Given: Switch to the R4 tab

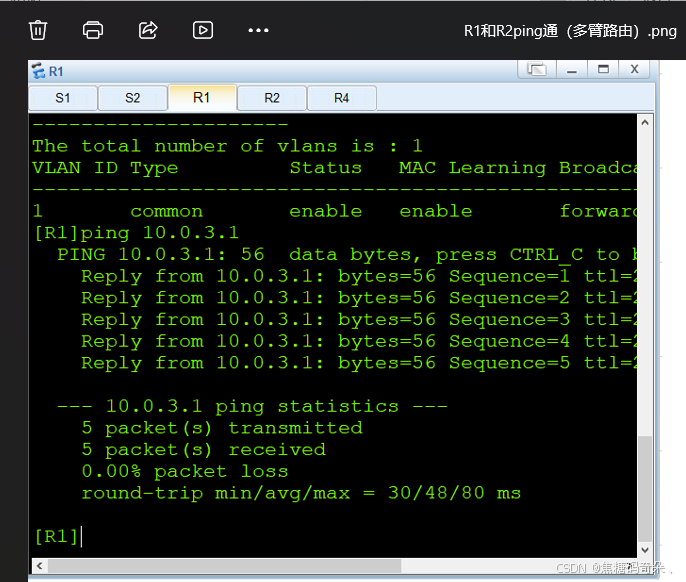Looking at the screenshot, I should [342, 98].
